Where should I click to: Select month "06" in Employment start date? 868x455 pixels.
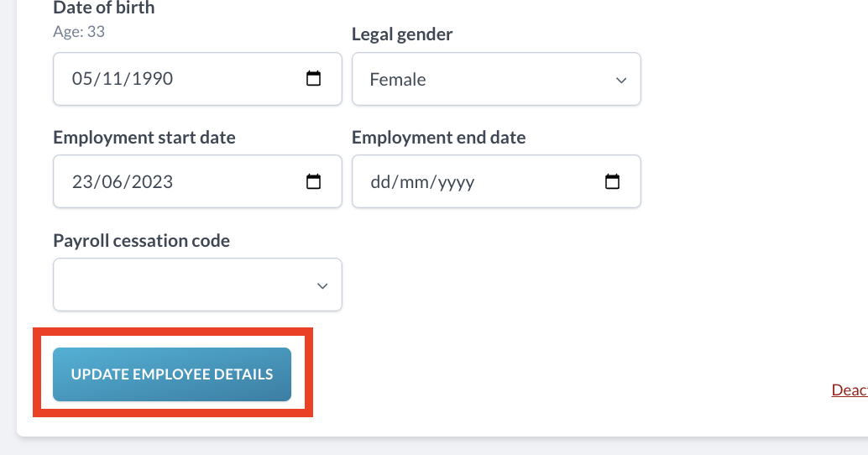click(111, 181)
